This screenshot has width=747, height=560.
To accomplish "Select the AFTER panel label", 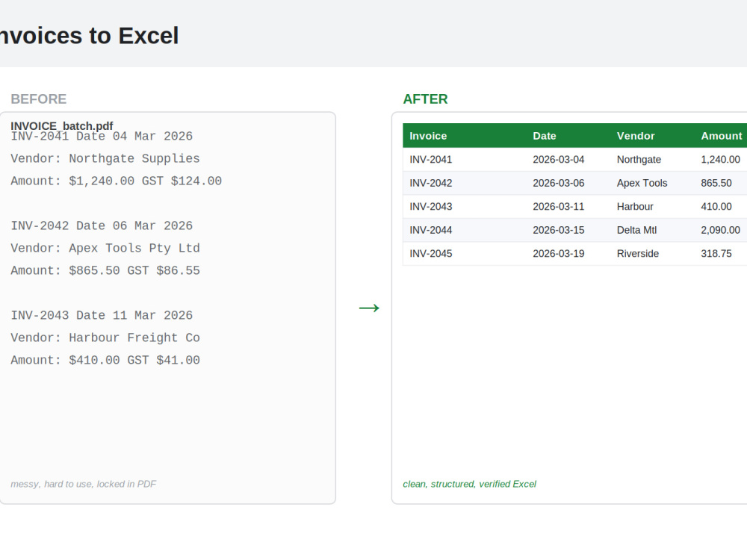I will (x=426, y=99).
